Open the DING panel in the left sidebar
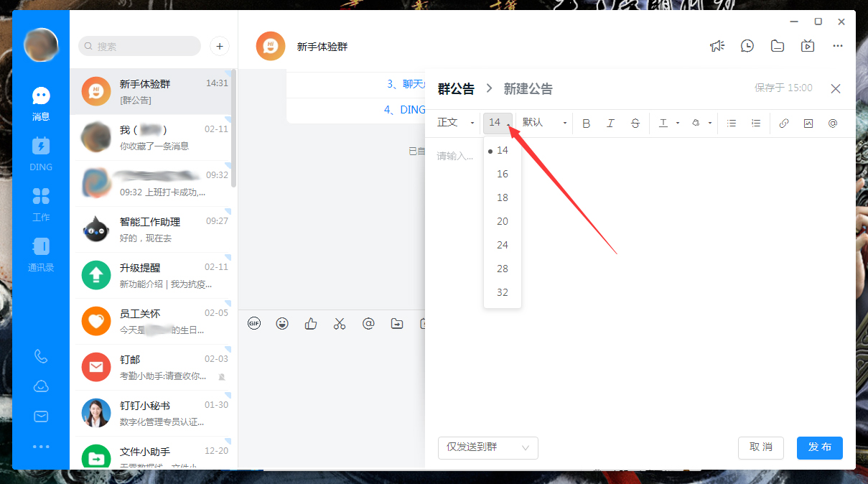 pos(41,154)
